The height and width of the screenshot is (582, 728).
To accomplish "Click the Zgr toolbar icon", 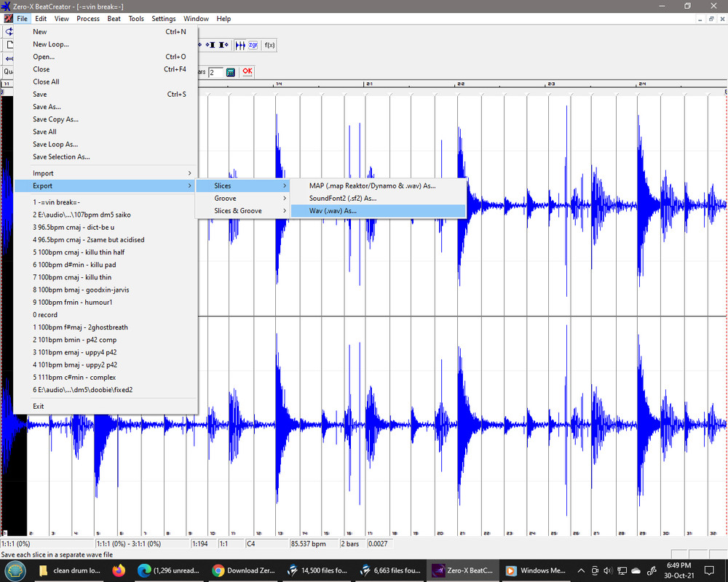I will 253,45.
